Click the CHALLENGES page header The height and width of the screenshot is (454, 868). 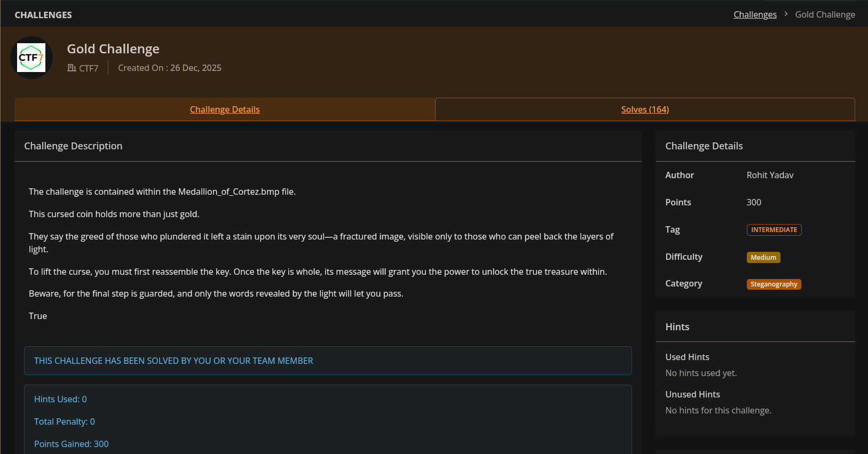(x=43, y=15)
